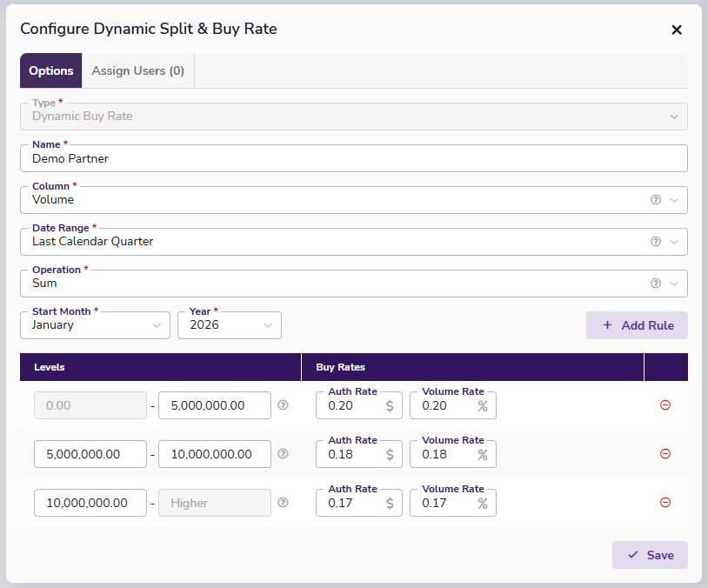708x588 pixels.
Task: Open the Start Month dropdown
Action: coord(95,325)
